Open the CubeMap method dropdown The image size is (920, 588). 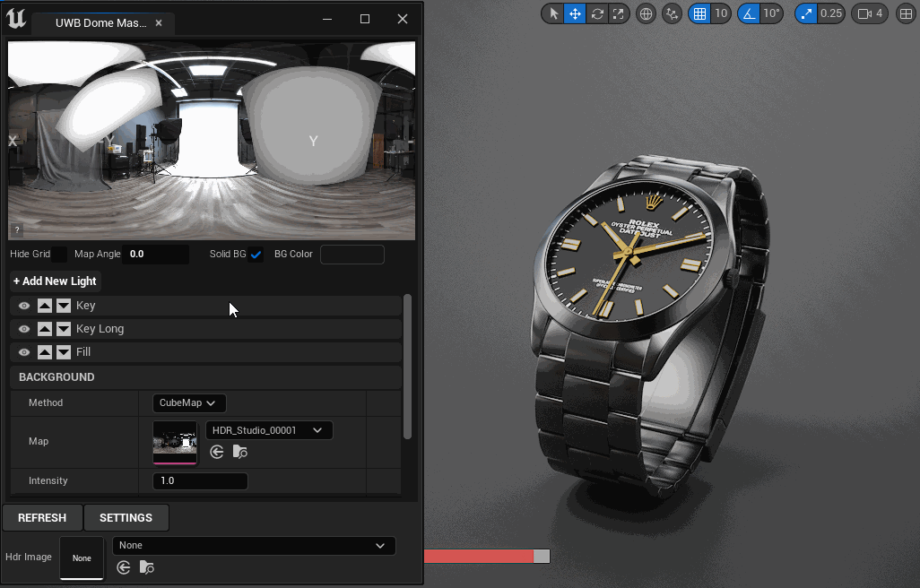(x=189, y=403)
